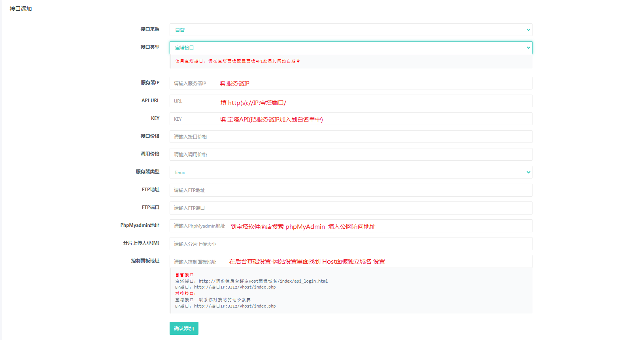Click the 接口添加 page title

[21, 9]
